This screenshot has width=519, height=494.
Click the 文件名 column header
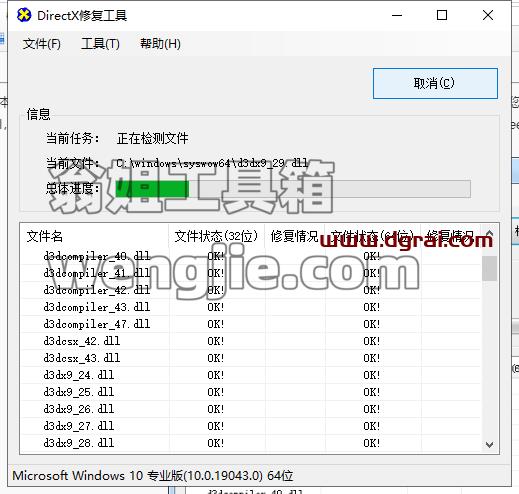pyautogui.click(x=94, y=236)
